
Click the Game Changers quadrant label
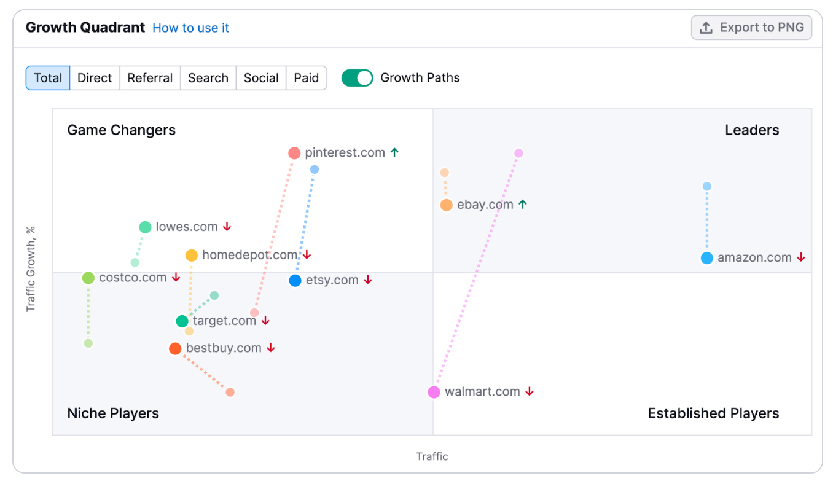click(x=121, y=130)
